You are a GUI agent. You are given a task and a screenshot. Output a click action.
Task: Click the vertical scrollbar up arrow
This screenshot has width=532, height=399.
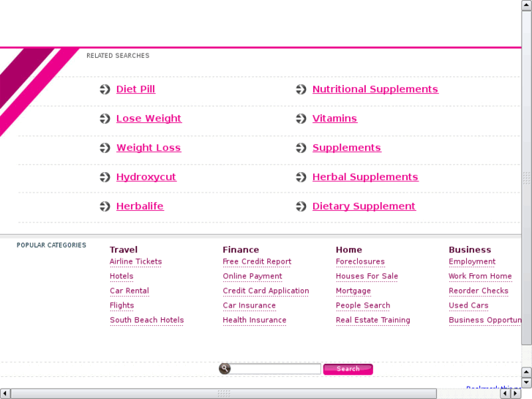click(526, 5)
